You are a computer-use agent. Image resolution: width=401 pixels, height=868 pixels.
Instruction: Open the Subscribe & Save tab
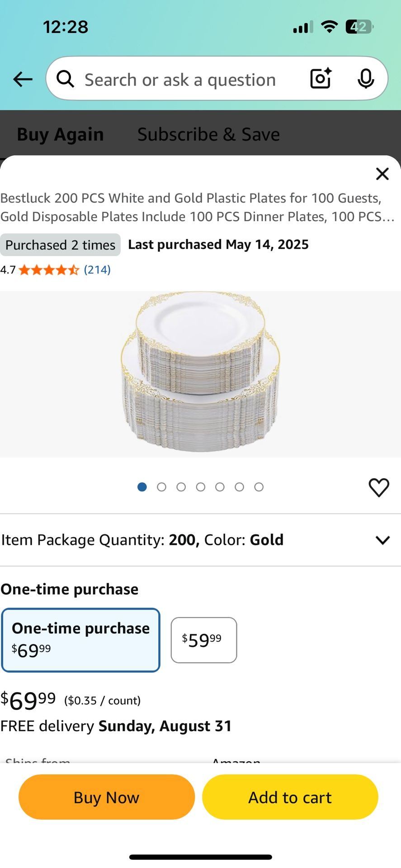pyautogui.click(x=208, y=134)
